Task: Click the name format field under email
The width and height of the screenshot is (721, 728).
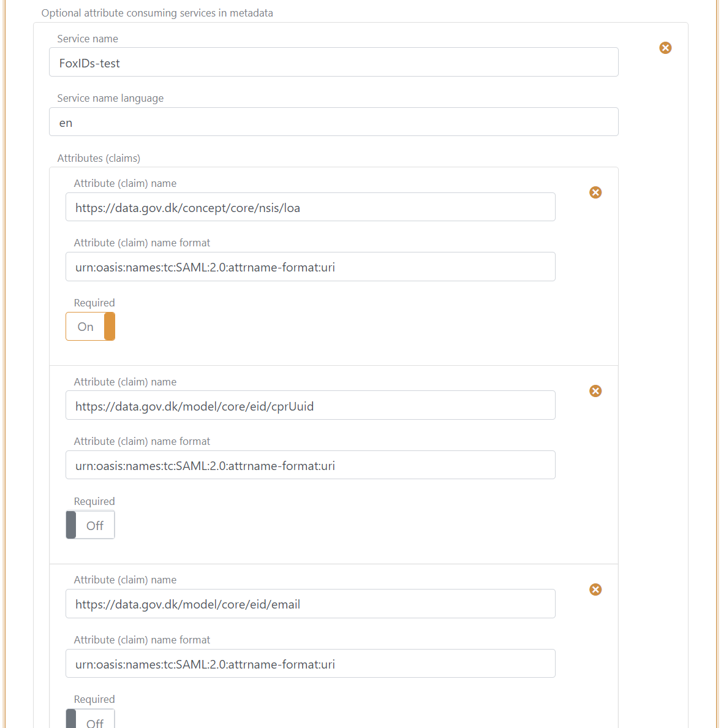Action: (310, 663)
